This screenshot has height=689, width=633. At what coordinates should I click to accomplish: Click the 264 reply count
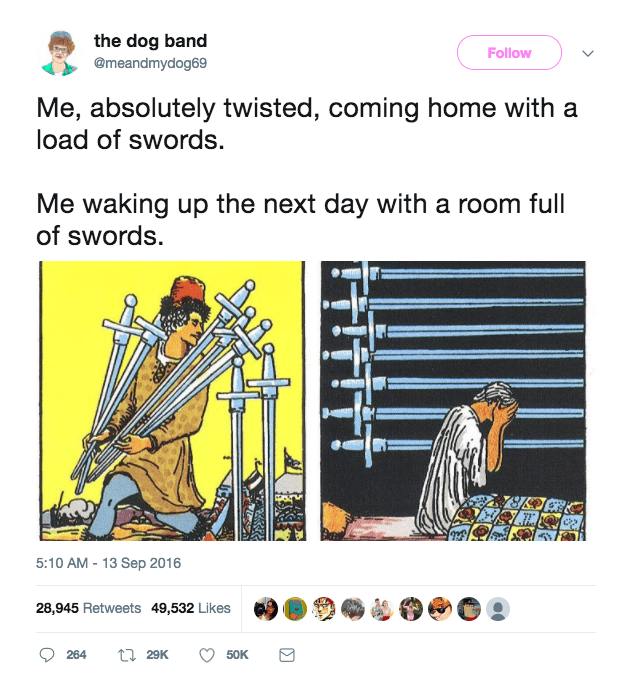[76, 655]
